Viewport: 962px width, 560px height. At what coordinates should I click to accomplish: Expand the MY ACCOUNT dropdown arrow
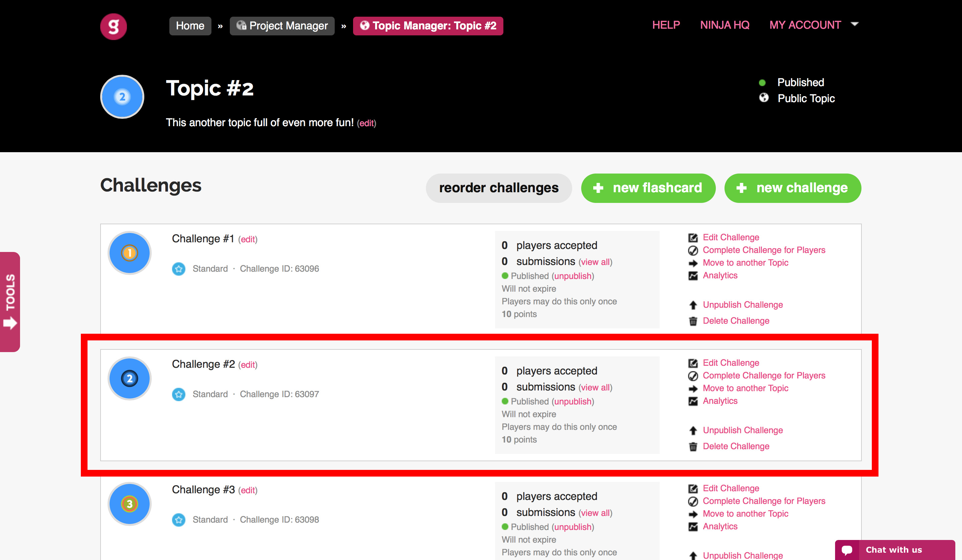click(x=855, y=24)
